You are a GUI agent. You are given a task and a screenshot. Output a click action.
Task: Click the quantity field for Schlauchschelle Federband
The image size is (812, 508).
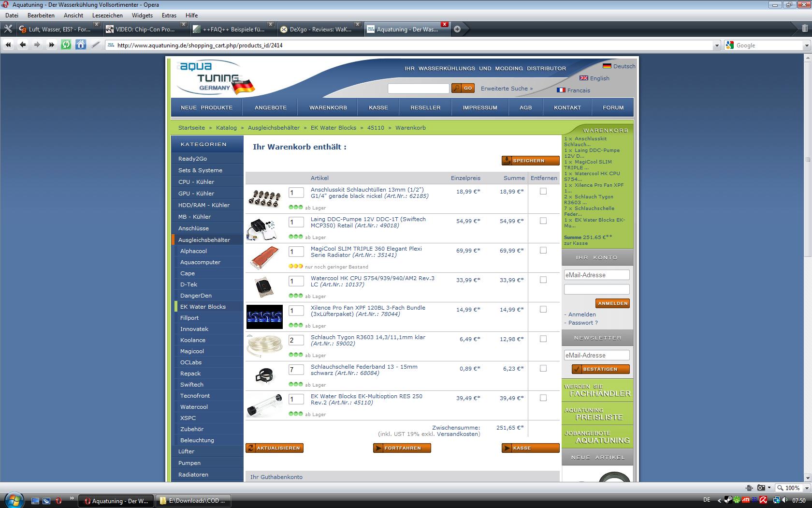click(296, 370)
